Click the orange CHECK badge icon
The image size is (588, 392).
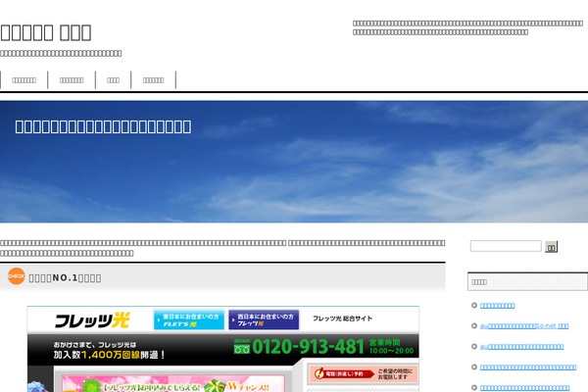click(x=16, y=276)
